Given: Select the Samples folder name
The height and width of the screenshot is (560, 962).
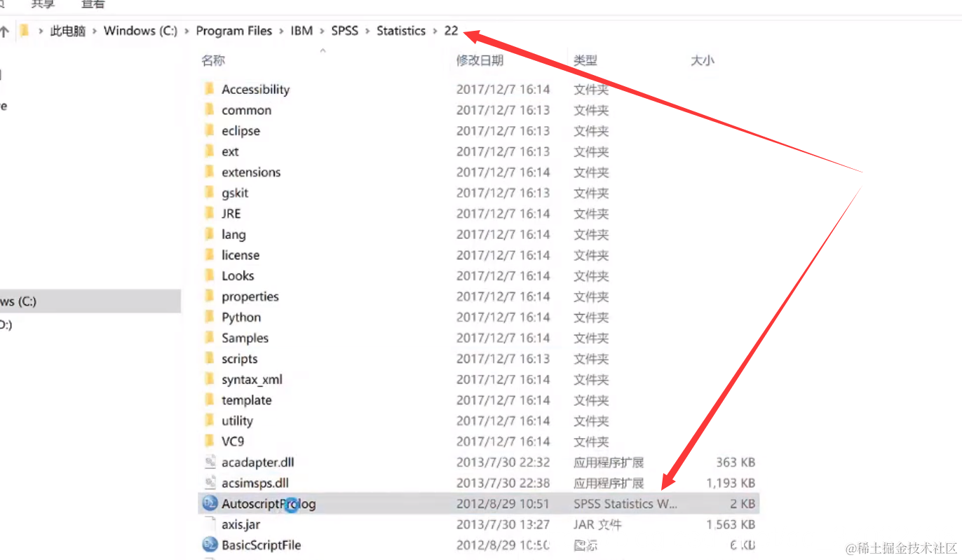Looking at the screenshot, I should click(245, 338).
